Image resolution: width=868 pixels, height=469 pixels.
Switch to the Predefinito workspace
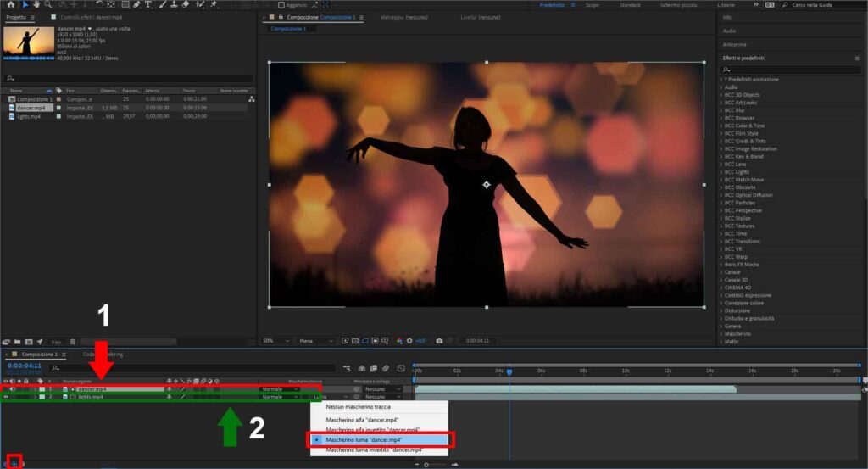(x=552, y=5)
